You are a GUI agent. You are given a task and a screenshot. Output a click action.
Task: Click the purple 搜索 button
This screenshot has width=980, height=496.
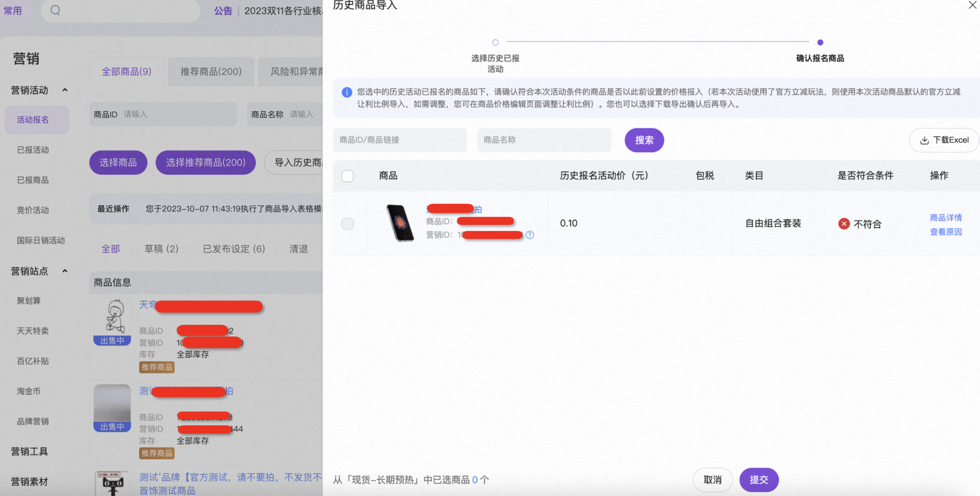(644, 140)
